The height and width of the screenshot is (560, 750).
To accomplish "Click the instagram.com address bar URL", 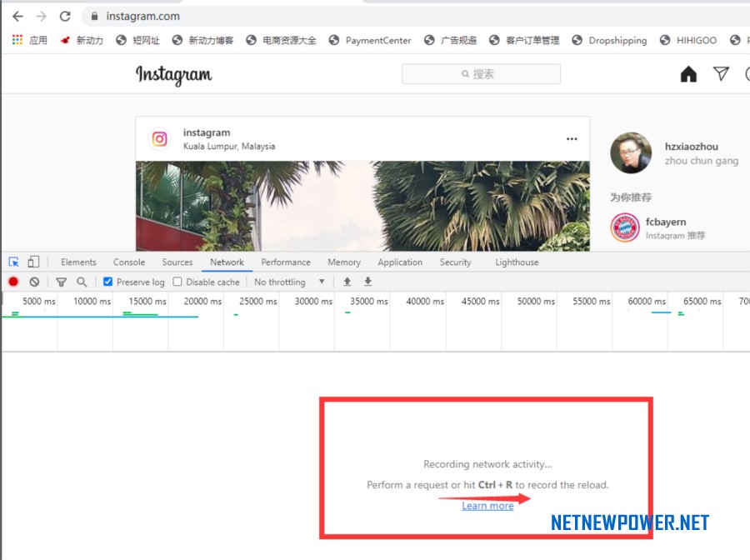I will [143, 17].
